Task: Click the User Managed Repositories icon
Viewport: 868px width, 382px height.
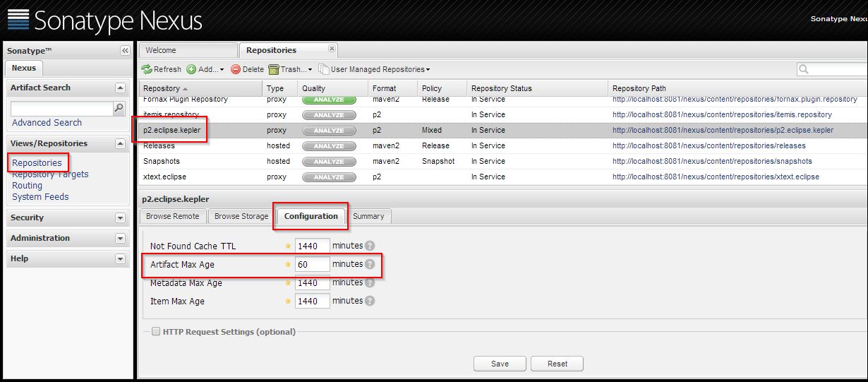Action: [x=324, y=69]
